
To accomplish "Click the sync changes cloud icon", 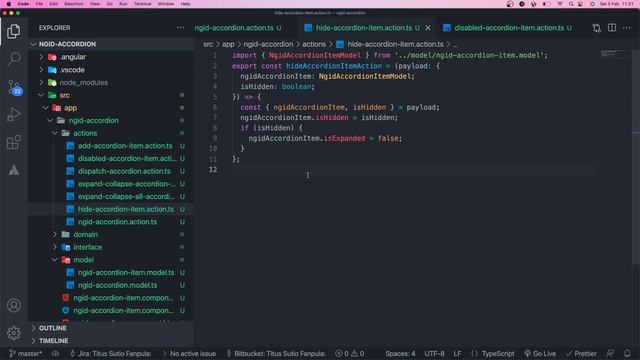I will 56,353.
